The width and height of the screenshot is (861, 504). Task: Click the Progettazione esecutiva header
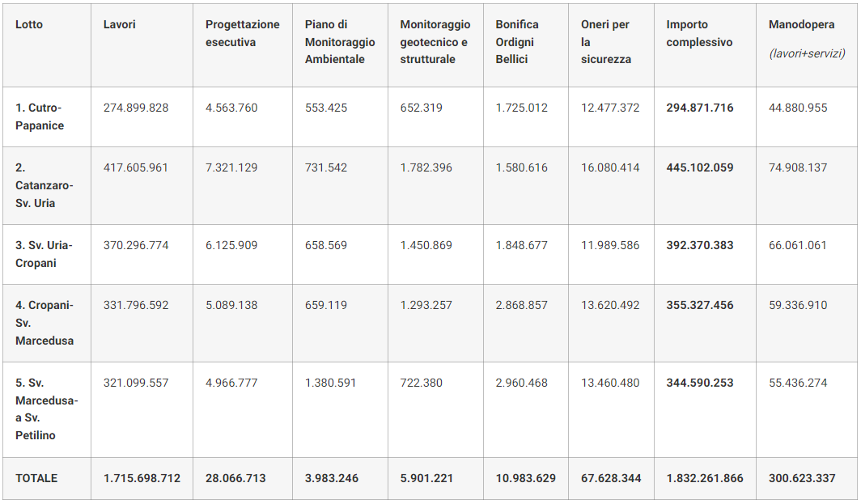pyautogui.click(x=242, y=33)
